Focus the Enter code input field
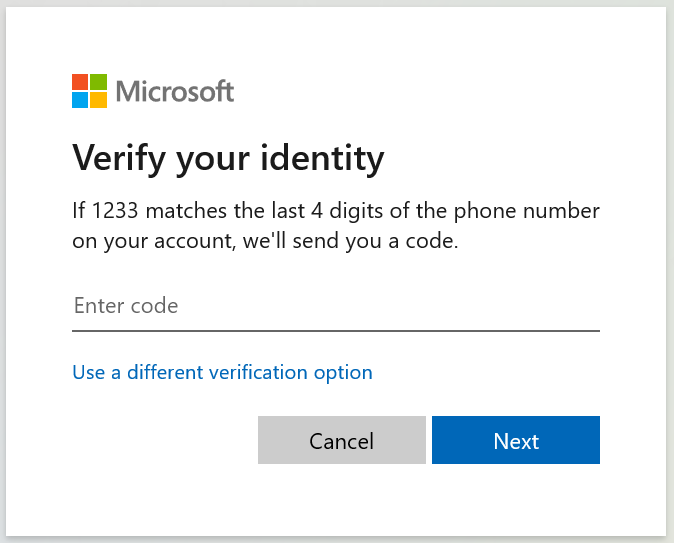The width and height of the screenshot is (674, 543). (x=336, y=306)
